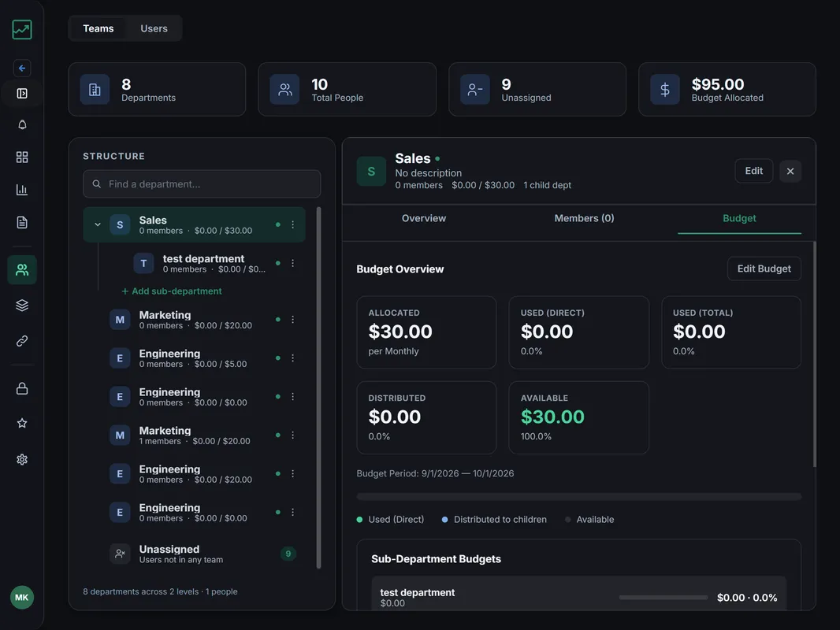The width and height of the screenshot is (840, 630).
Task: Open the bar chart analytics icon
Action: tap(22, 190)
